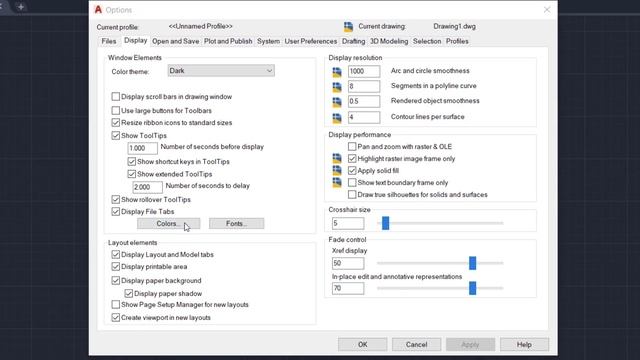The width and height of the screenshot is (640, 360).
Task: Uncheck Display File Tabs
Action: click(116, 211)
